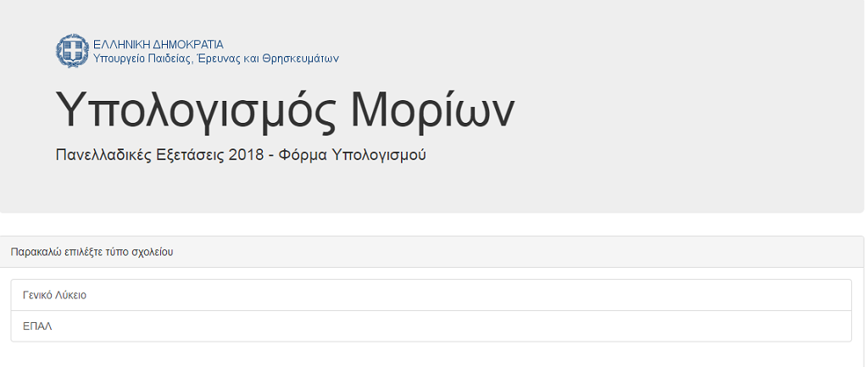Click the Υπουργείο Παιδείας, Έρευνας και Θρησκευμάτων text

216,58
